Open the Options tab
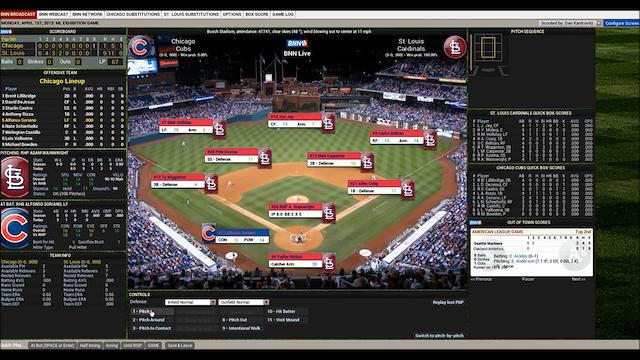 pos(232,14)
